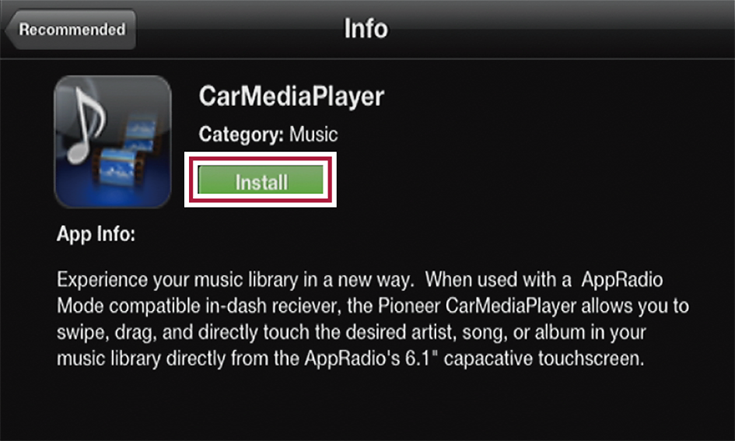This screenshot has height=441, width=735.
Task: Click the description line starting with Experience
Action: [x=360, y=280]
